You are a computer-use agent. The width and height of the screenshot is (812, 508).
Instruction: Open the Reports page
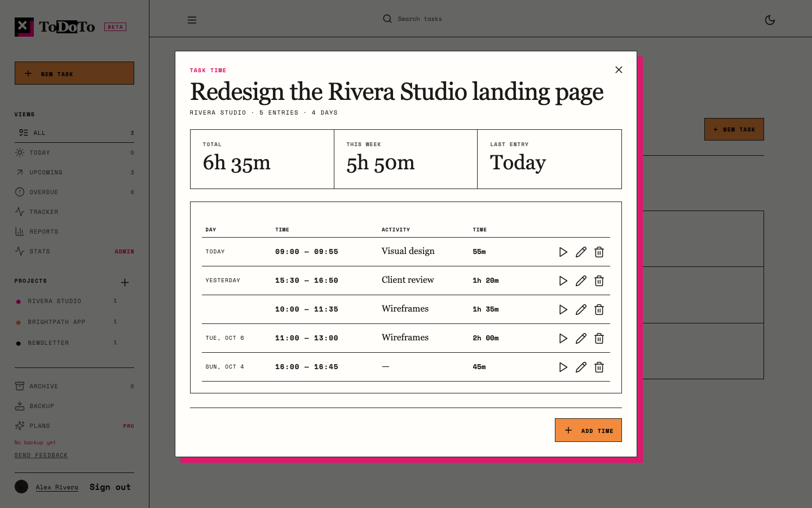pyautogui.click(x=74, y=231)
